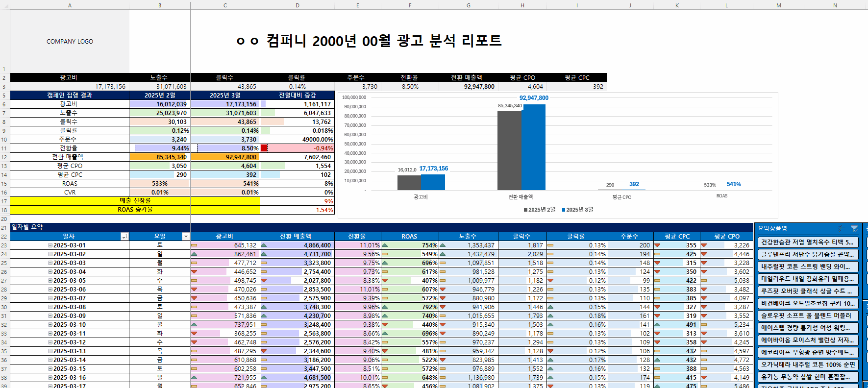The image size is (868, 388).
Task: Pick 오가닉테라 내추럴 코튼 100% 순면 slicer item
Action: point(808,364)
